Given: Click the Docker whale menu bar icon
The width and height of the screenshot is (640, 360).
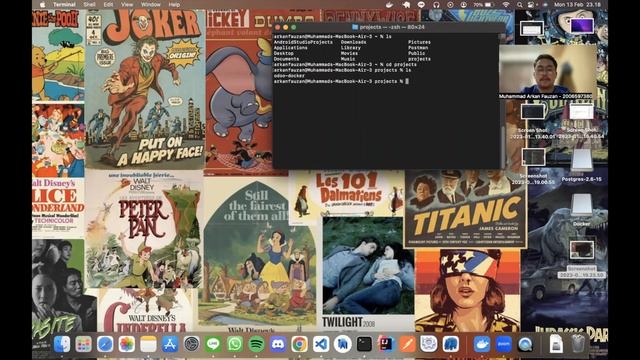Looking at the screenshot, I should tap(389, 4).
